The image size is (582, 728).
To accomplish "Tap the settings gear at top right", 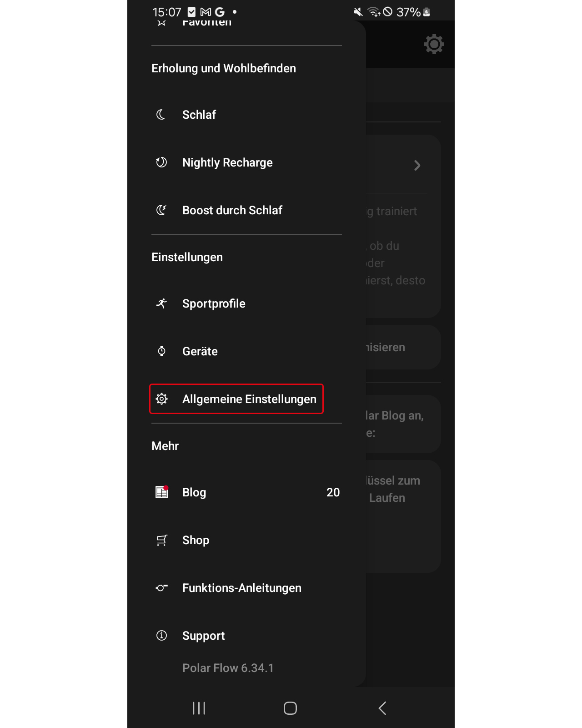I will [434, 44].
